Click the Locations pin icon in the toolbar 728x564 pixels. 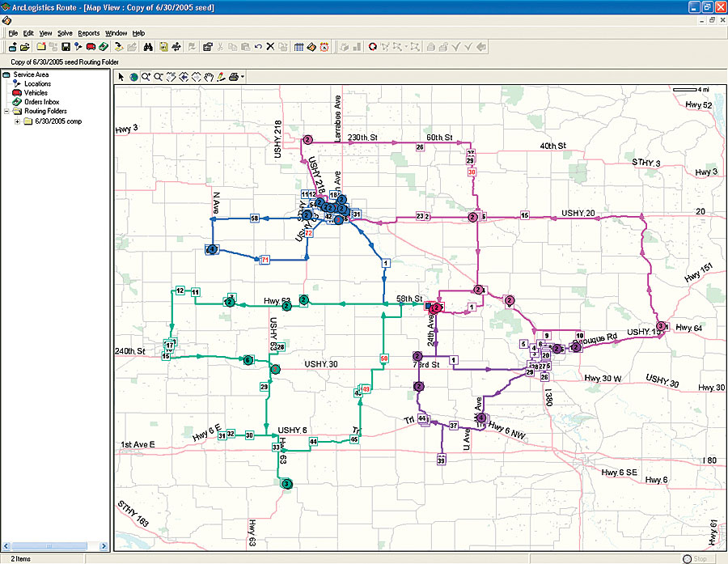tap(78, 47)
